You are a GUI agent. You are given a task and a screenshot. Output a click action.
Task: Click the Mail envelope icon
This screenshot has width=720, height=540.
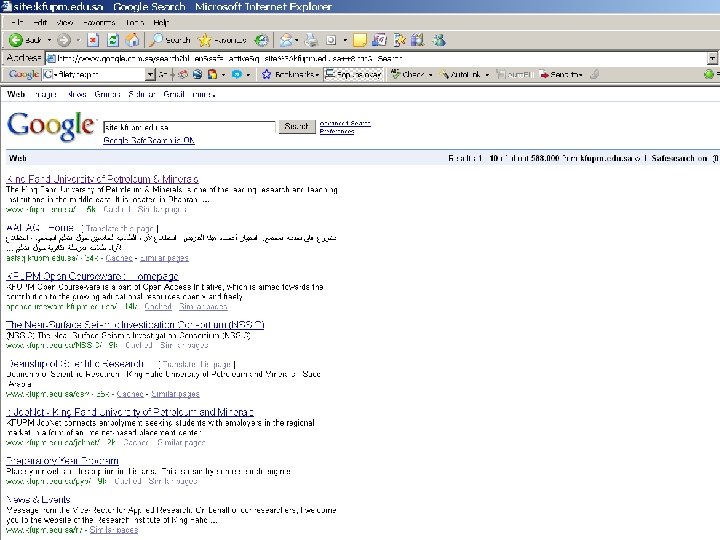pos(286,40)
